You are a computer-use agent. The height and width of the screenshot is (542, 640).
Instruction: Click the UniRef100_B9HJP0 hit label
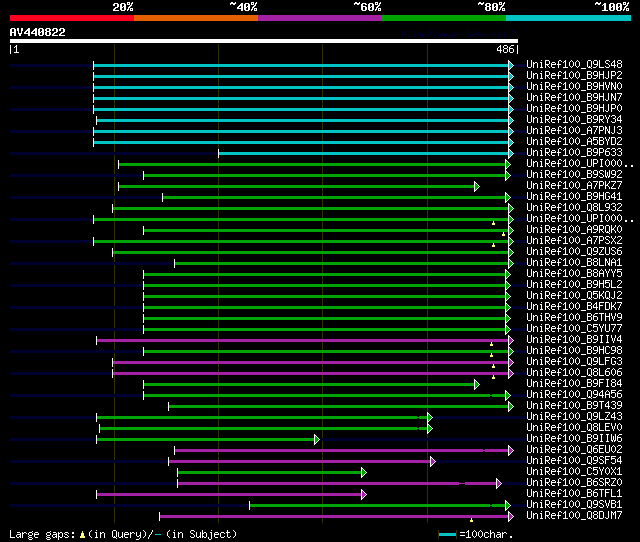[574, 108]
